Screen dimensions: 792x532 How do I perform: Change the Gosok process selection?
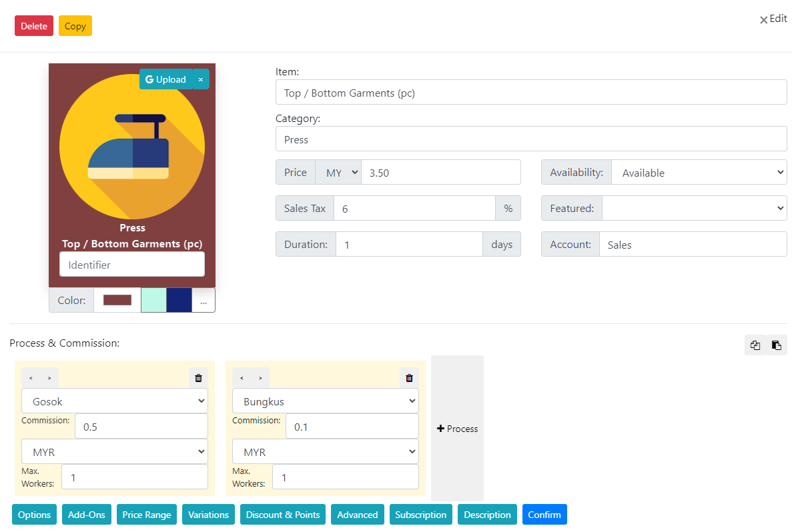(x=114, y=401)
